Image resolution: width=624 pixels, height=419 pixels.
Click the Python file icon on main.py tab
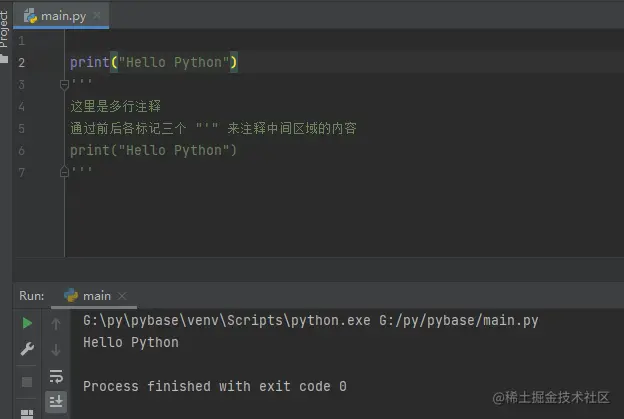click(x=30, y=16)
